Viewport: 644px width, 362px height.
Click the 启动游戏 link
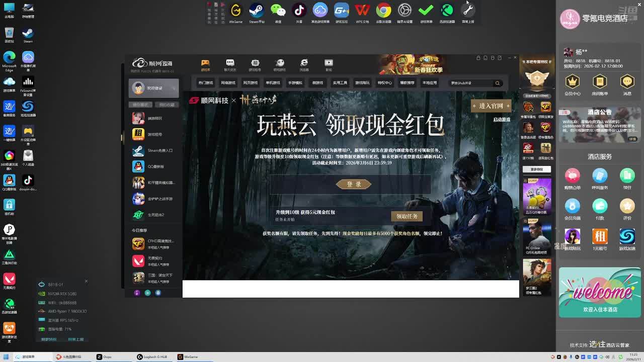coord(502,120)
